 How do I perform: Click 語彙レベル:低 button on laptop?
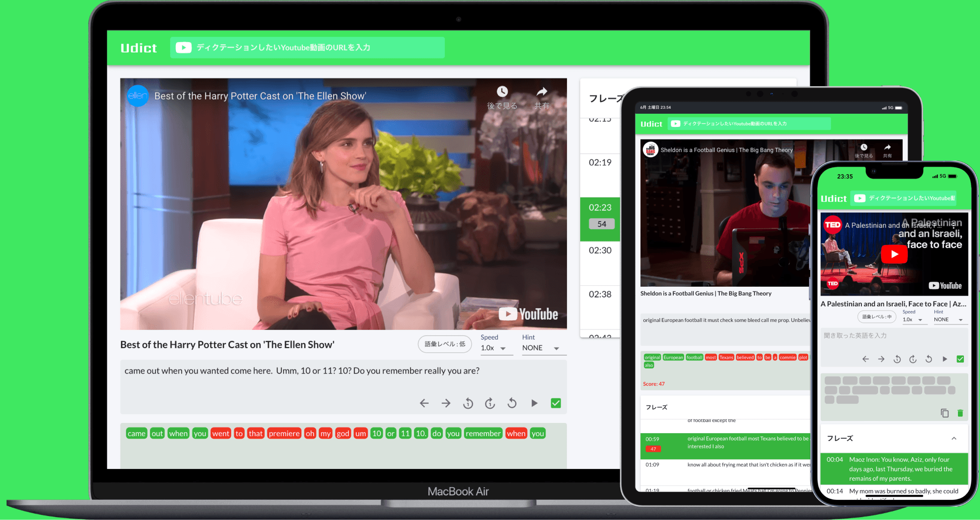445,344
